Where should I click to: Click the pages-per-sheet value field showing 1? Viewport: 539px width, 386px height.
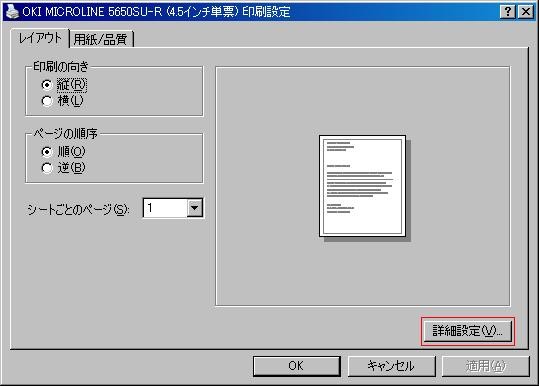coord(165,208)
